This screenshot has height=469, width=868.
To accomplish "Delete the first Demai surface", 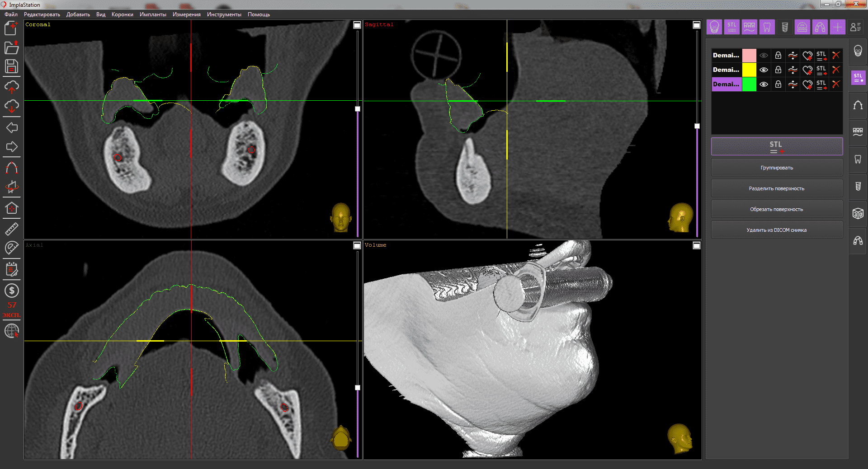I will tap(836, 56).
